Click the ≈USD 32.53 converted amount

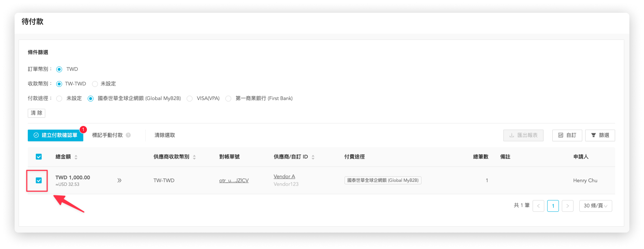click(x=67, y=184)
